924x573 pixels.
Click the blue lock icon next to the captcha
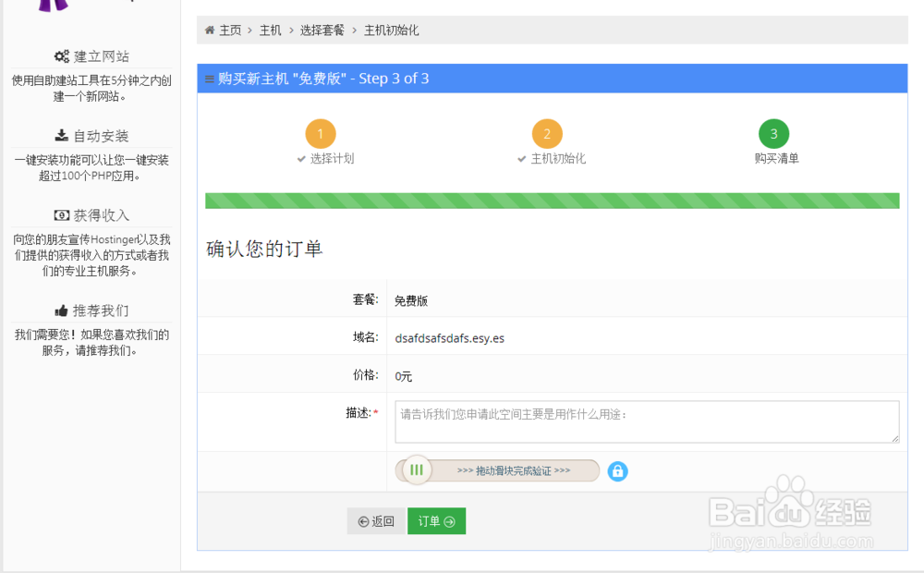click(x=617, y=470)
